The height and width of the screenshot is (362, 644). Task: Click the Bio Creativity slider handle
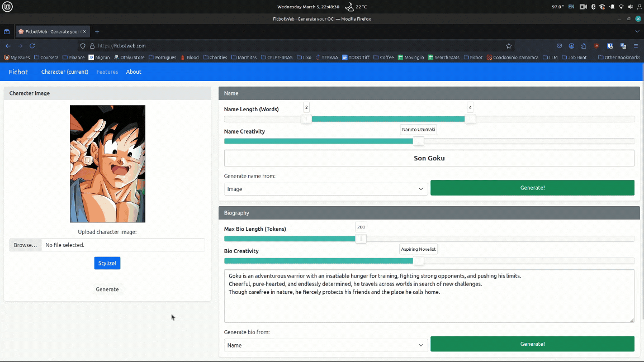tap(418, 261)
